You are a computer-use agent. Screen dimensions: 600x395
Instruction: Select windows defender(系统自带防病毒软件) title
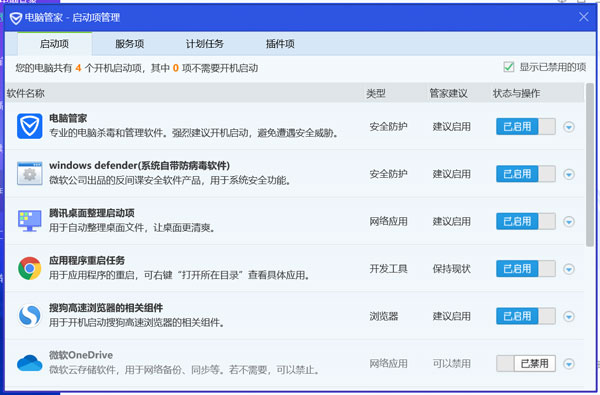140,166
